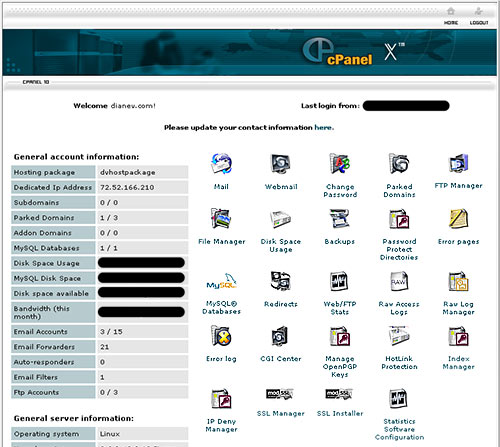Click the 'CPANEL 10' breadcrumb label

point(36,82)
